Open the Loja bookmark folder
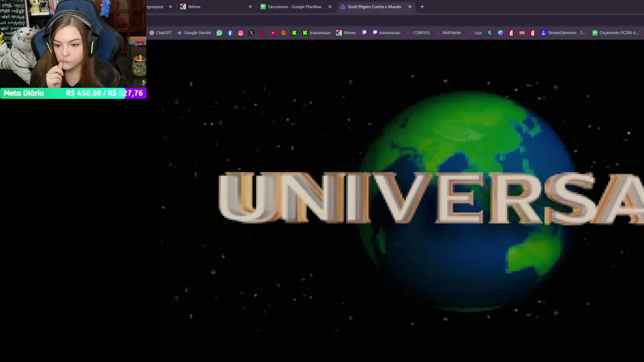The image size is (644, 362). click(474, 33)
